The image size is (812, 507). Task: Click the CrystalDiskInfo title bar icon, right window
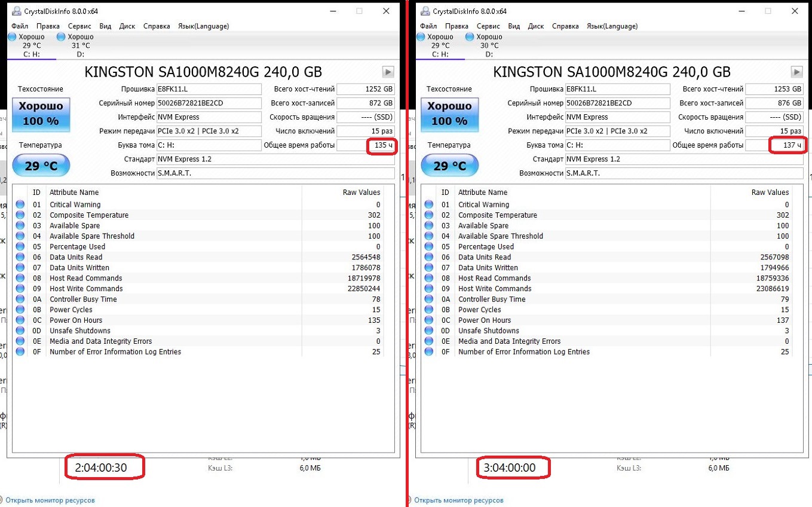click(425, 11)
